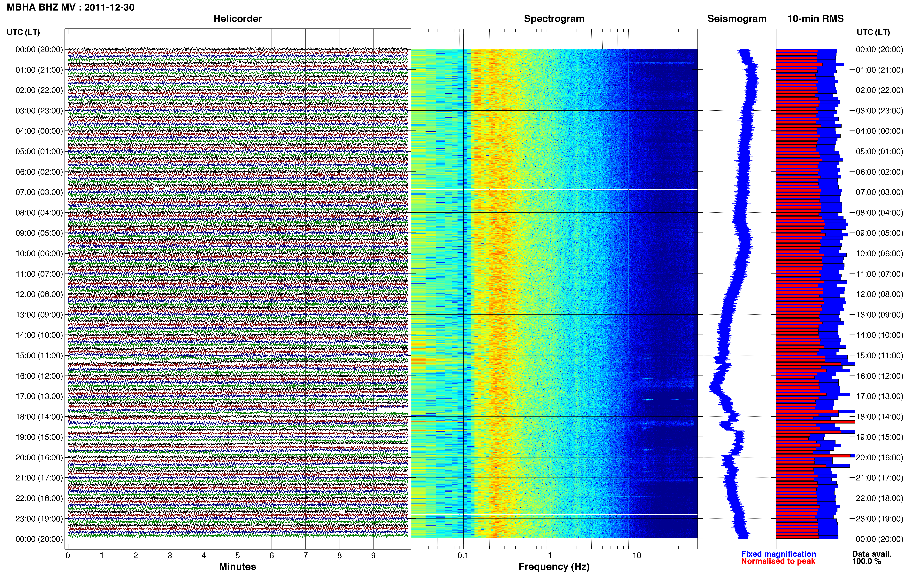Click the white data gap line near 07:00
The height and width of the screenshot is (578, 924).
tap(554, 190)
